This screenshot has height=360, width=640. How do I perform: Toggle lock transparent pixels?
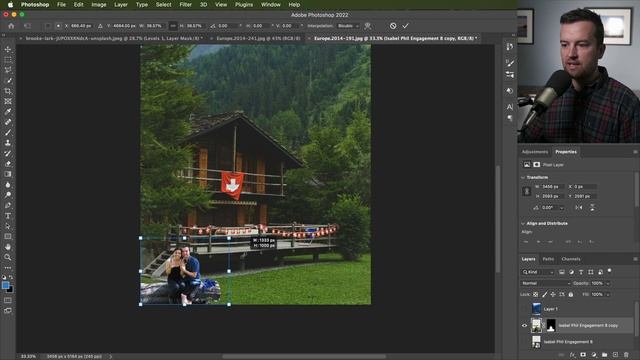[536, 294]
